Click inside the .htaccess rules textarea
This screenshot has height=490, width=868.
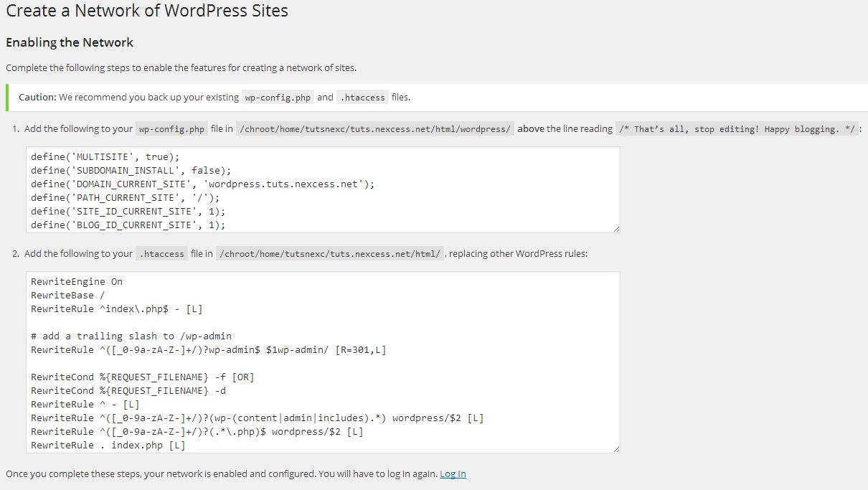coord(323,362)
